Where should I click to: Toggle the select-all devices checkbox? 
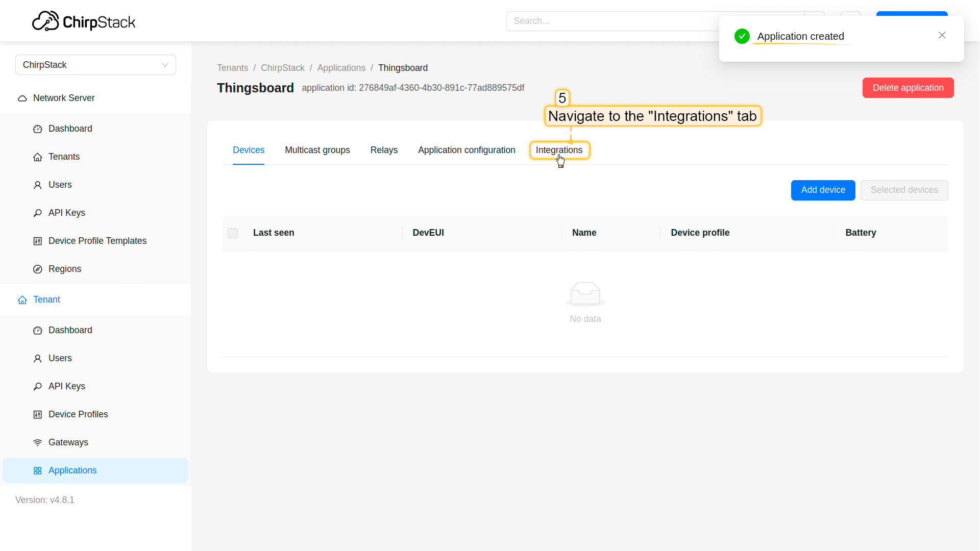click(x=233, y=233)
